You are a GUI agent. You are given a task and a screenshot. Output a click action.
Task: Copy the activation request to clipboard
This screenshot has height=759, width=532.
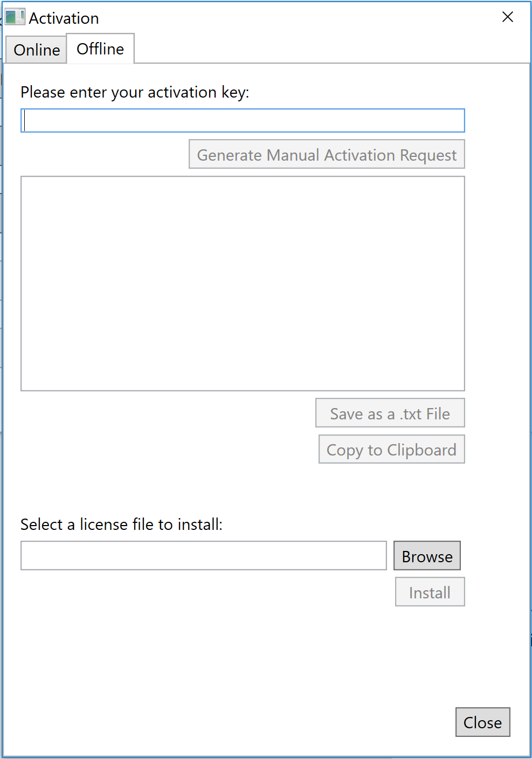[x=391, y=450]
